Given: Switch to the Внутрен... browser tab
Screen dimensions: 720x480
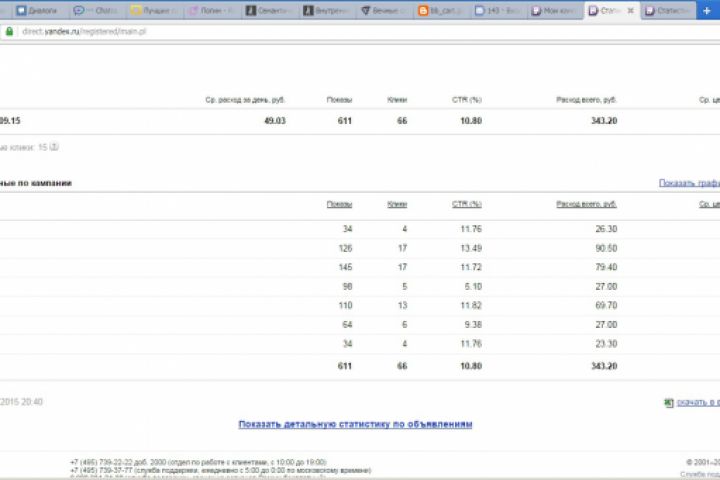Looking at the screenshot, I should point(327,11).
